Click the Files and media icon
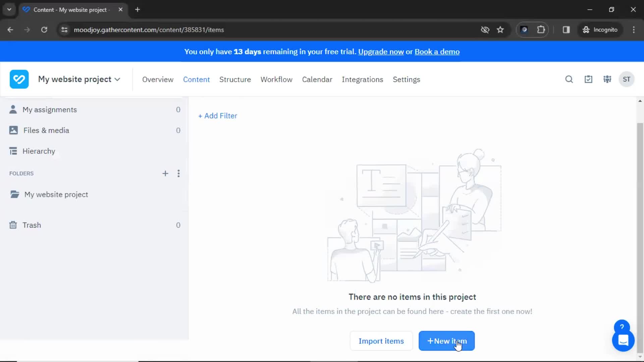 [12, 130]
